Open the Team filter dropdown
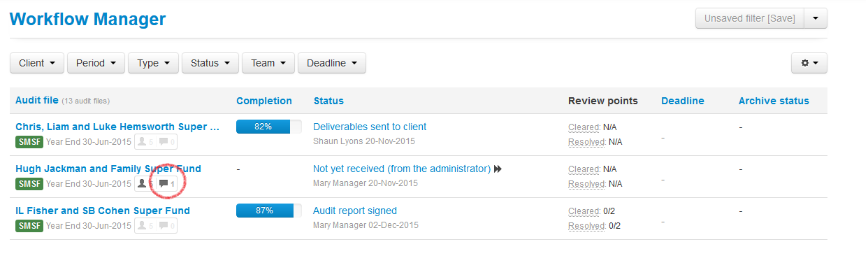Image resolution: width=868 pixels, height=263 pixels. pyautogui.click(x=268, y=63)
